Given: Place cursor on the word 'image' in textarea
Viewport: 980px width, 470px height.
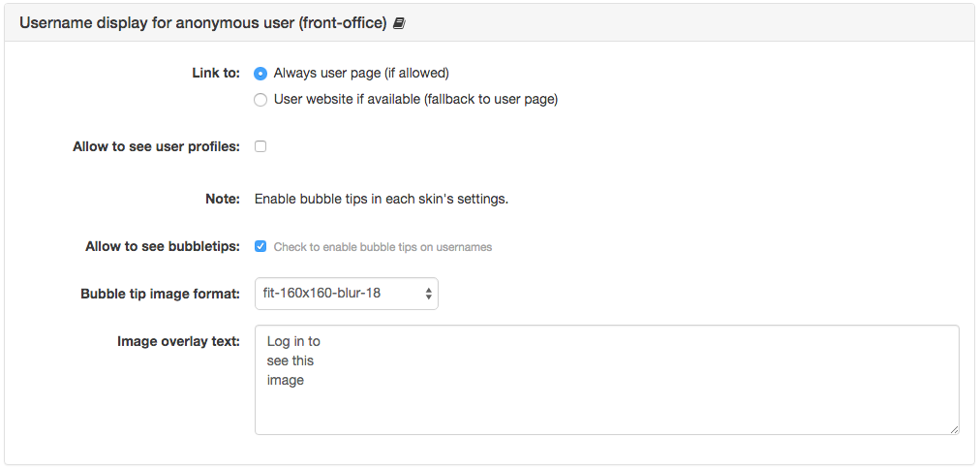Looking at the screenshot, I should pos(285,380).
